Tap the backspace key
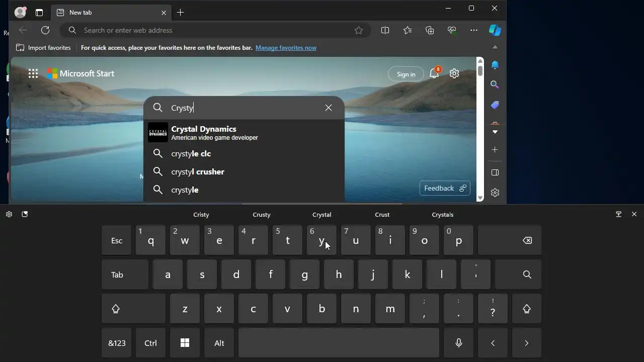 tap(510, 240)
